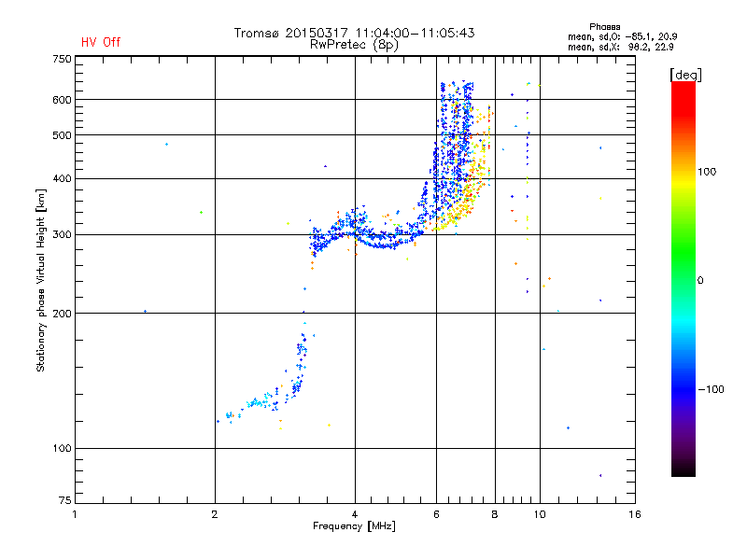Click the colorbar '100' tick label
The image size is (747, 560).
(x=707, y=172)
